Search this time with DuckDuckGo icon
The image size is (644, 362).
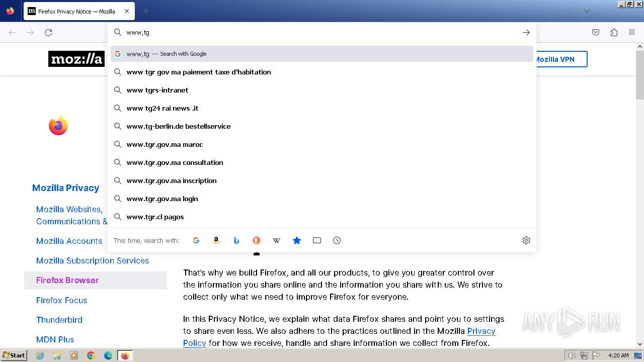[257, 240]
